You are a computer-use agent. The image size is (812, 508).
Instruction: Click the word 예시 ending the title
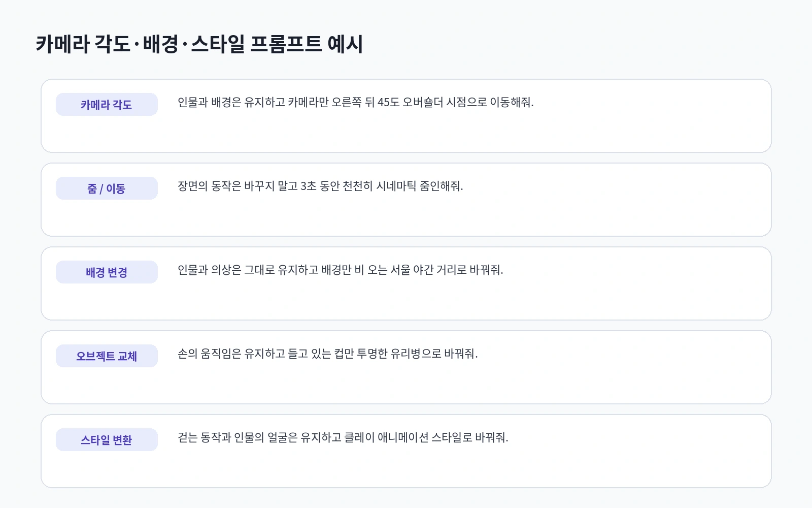[x=345, y=44]
